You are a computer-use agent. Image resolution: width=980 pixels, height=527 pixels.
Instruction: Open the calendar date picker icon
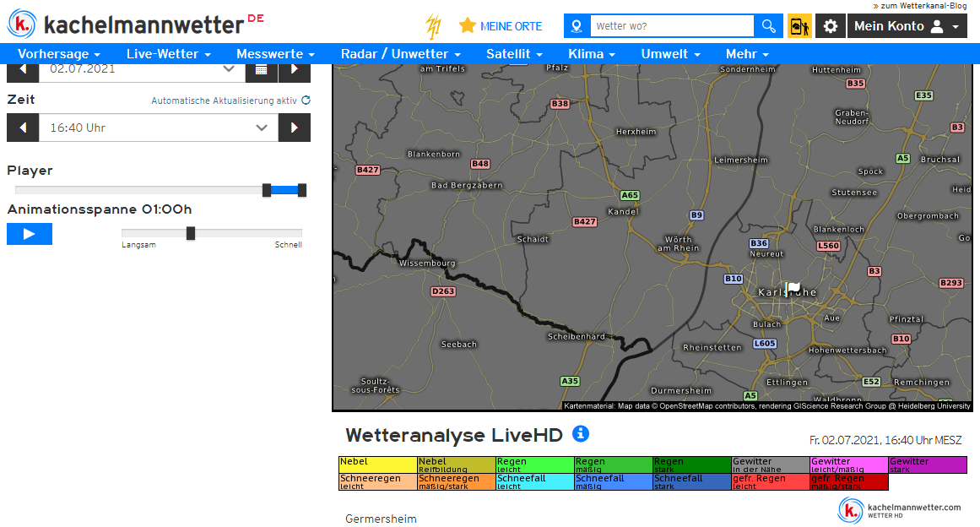point(262,69)
